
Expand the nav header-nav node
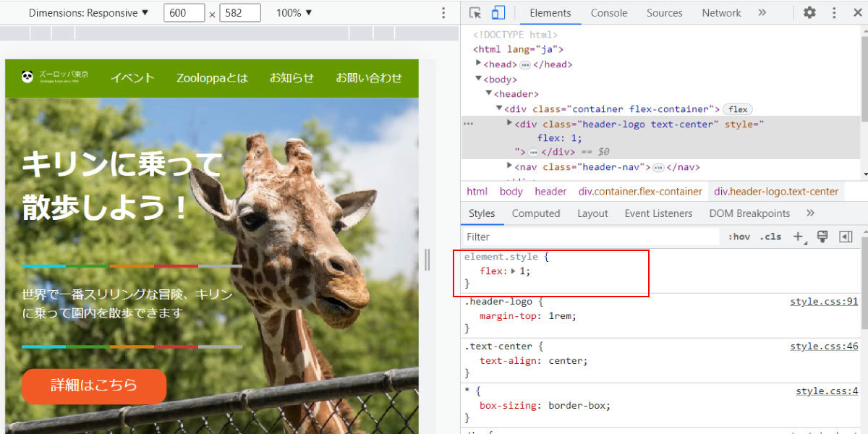[510, 166]
